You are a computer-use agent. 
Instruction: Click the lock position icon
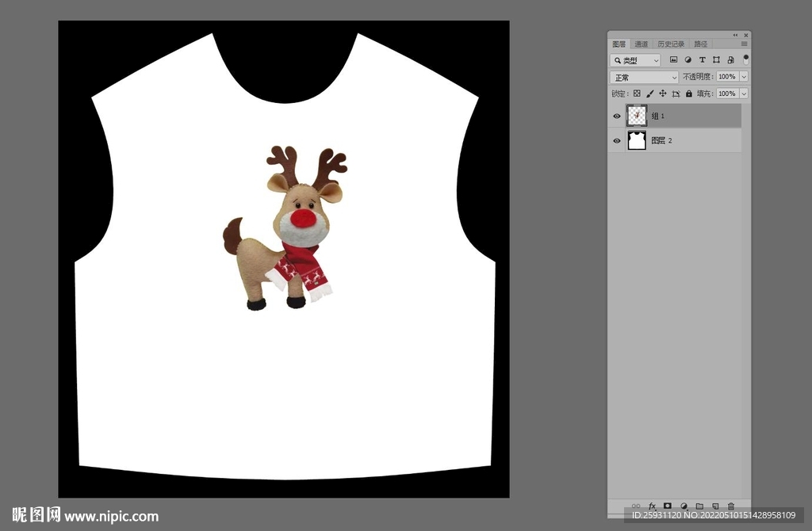pyautogui.click(x=662, y=94)
